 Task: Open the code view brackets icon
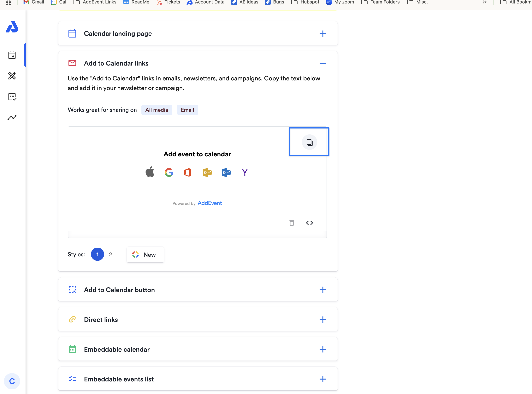tap(309, 223)
